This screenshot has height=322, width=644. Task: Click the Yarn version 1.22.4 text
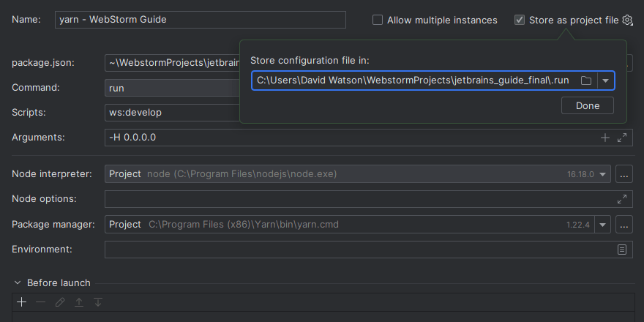578,225
